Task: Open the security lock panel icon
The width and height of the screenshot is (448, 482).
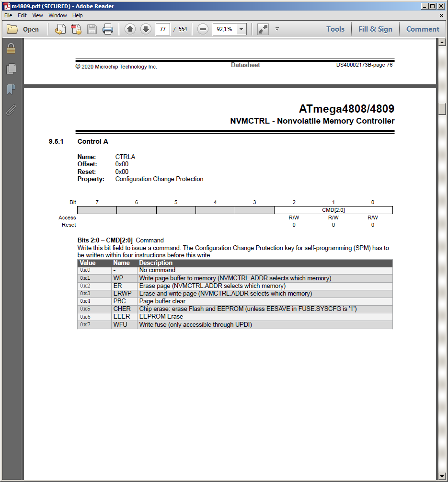Action: (x=11, y=48)
